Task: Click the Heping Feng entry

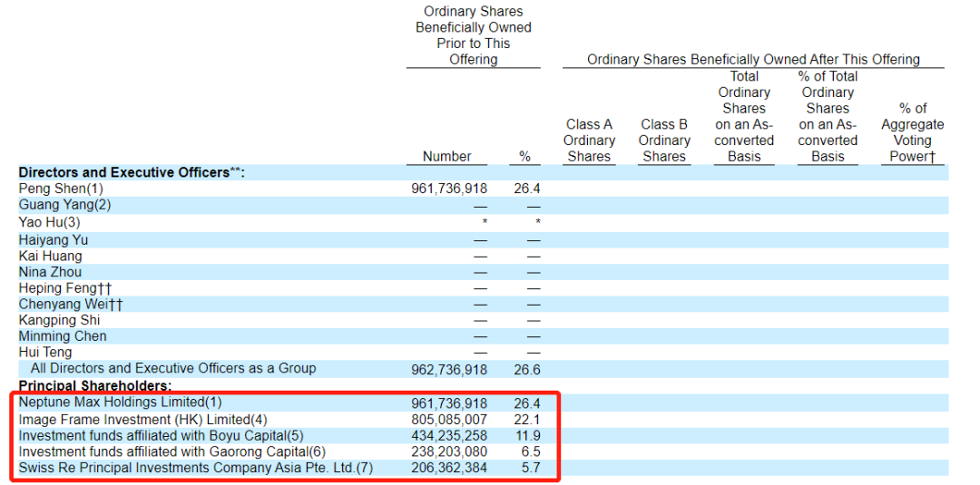Action: click(x=64, y=288)
